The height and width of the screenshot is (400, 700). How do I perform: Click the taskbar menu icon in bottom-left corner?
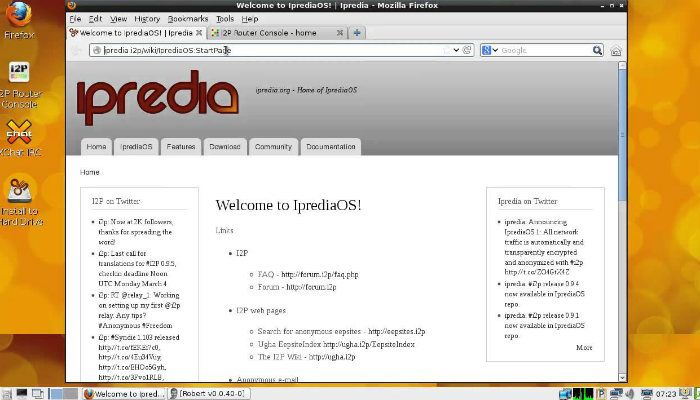pyautogui.click(x=6, y=394)
